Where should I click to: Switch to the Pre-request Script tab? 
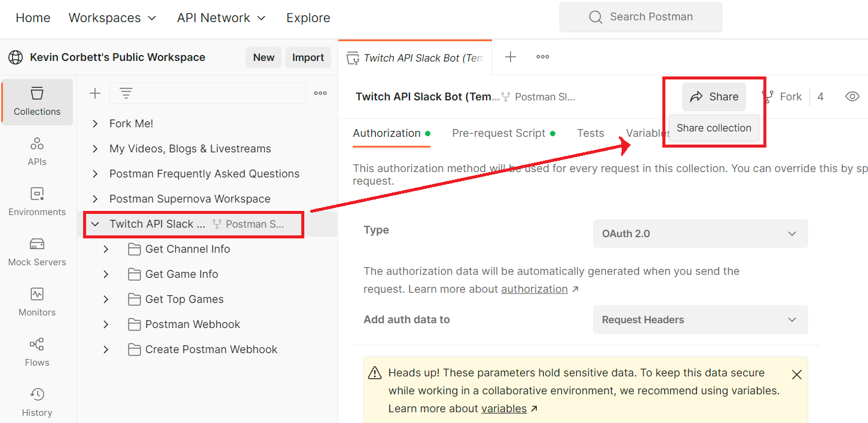pyautogui.click(x=503, y=133)
